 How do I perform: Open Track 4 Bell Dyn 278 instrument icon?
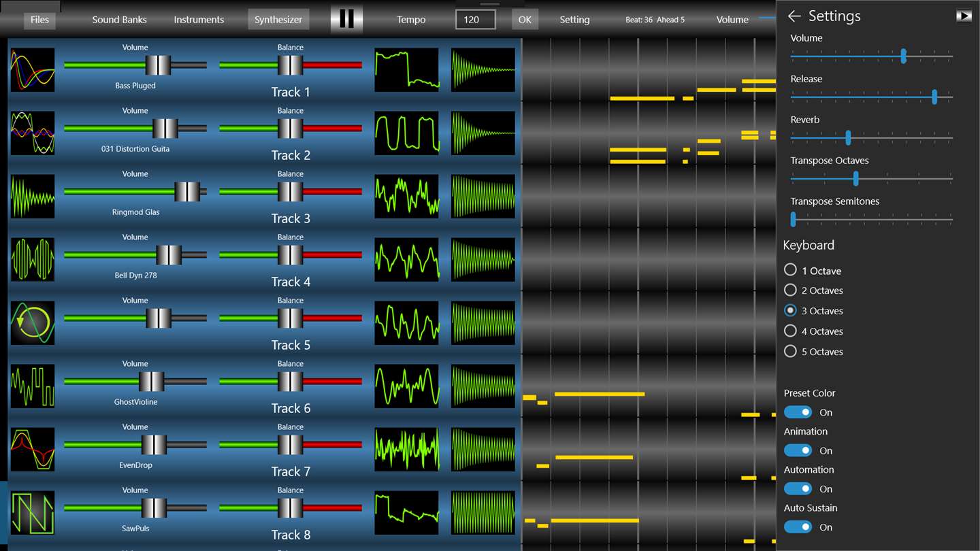pos(33,259)
